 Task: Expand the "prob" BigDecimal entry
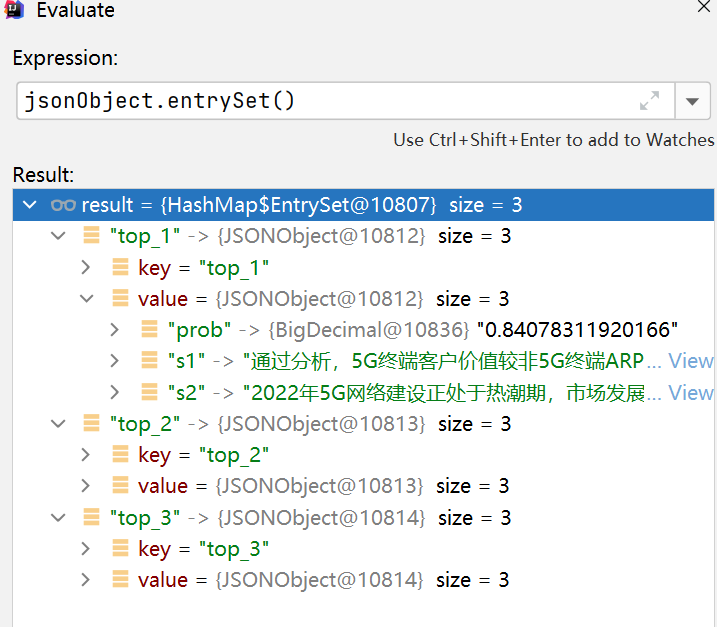[114, 330]
